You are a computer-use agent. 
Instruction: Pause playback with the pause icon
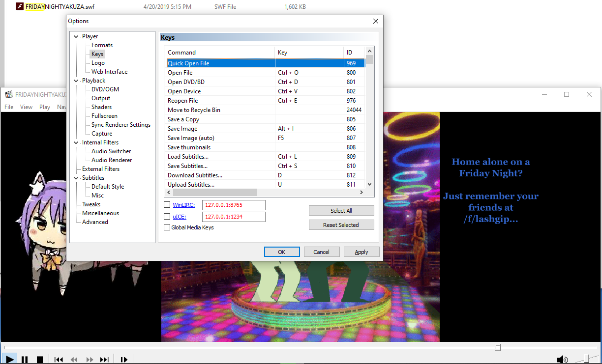tap(25, 360)
